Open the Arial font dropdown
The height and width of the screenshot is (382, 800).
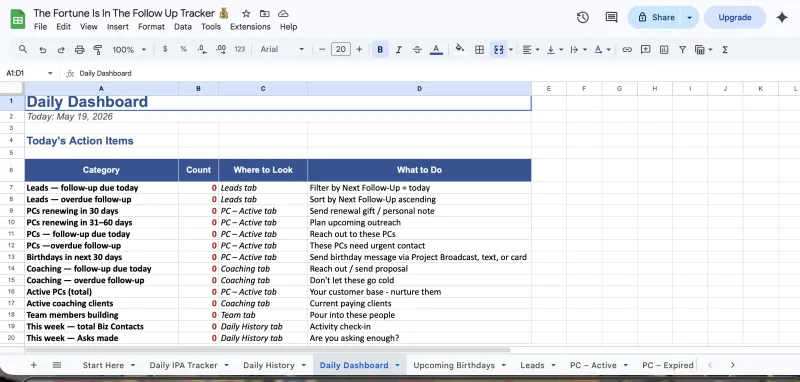click(282, 49)
